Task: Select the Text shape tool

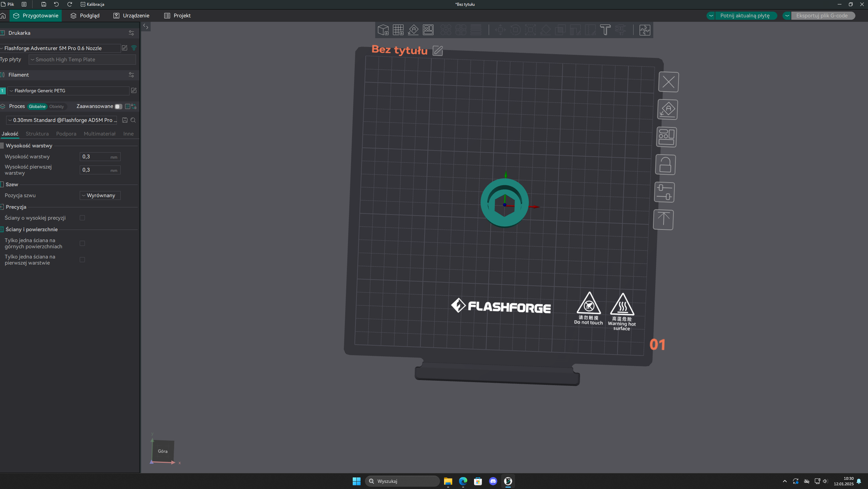Action: [605, 30]
